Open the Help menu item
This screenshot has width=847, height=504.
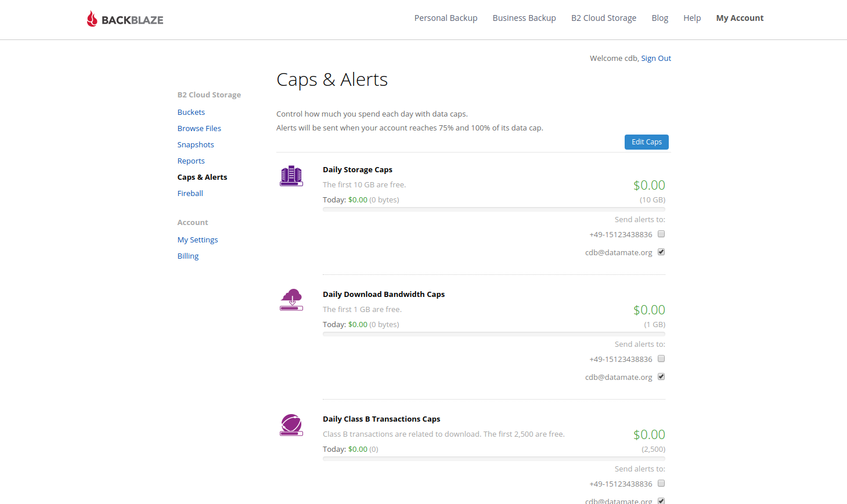pyautogui.click(x=692, y=18)
